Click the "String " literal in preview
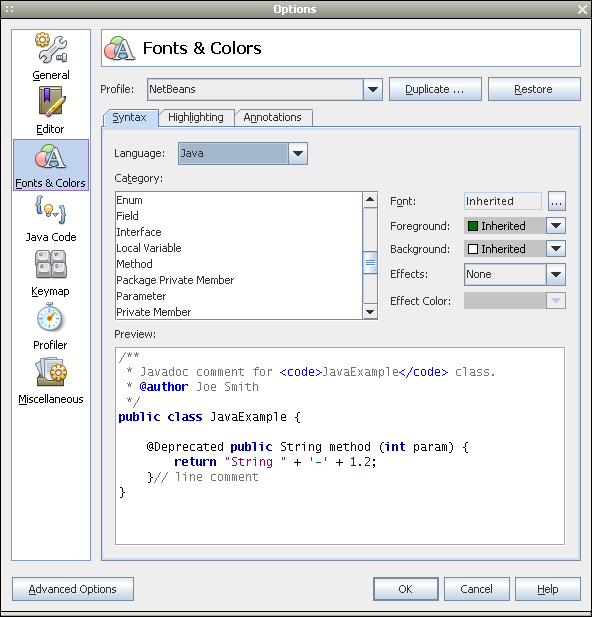Viewport: 592px width, 617px height. coord(255,462)
